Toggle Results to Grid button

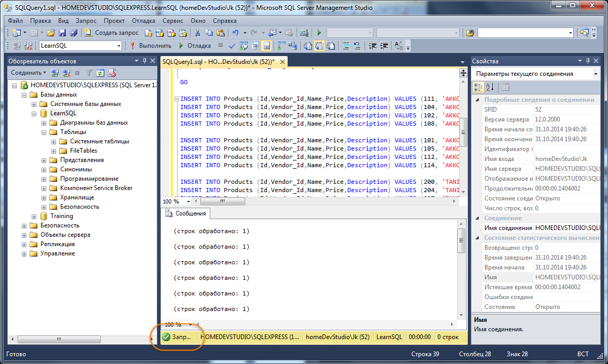pos(319,46)
